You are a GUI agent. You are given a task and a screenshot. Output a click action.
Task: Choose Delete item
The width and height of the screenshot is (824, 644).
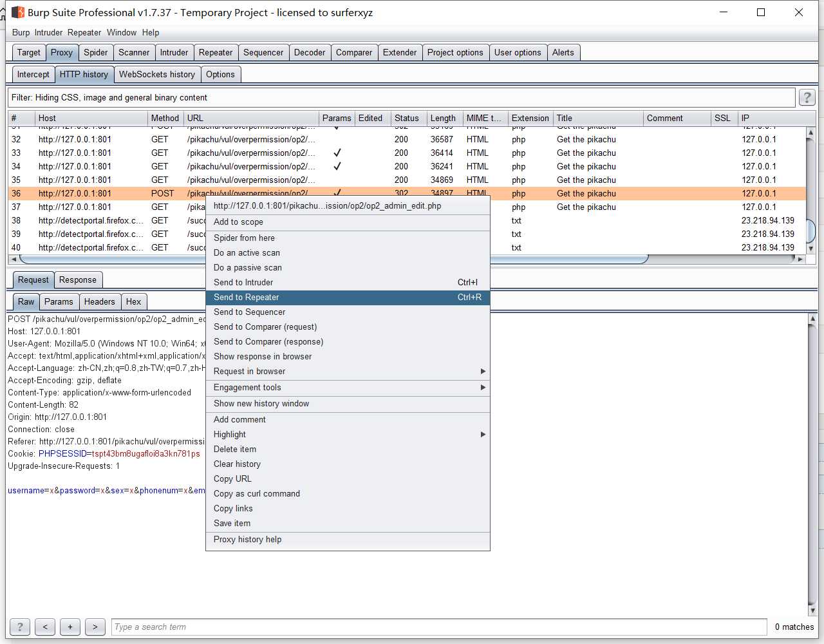click(x=348, y=449)
